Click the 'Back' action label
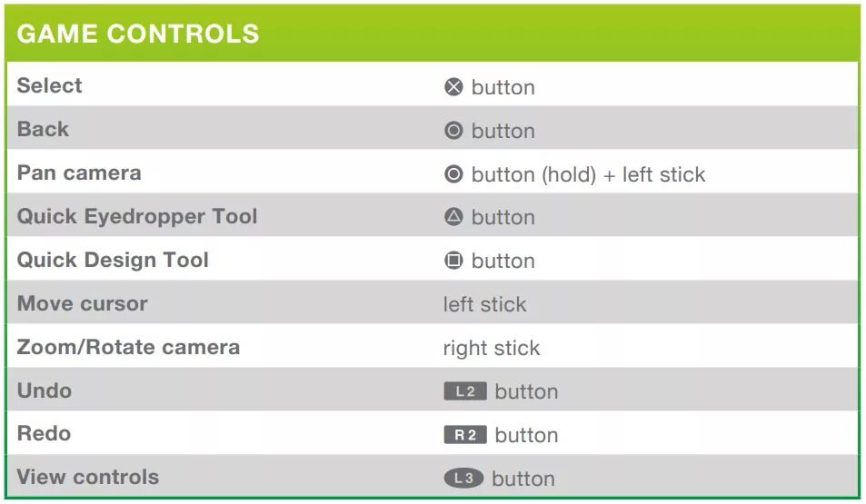This screenshot has width=866, height=504. click(43, 129)
